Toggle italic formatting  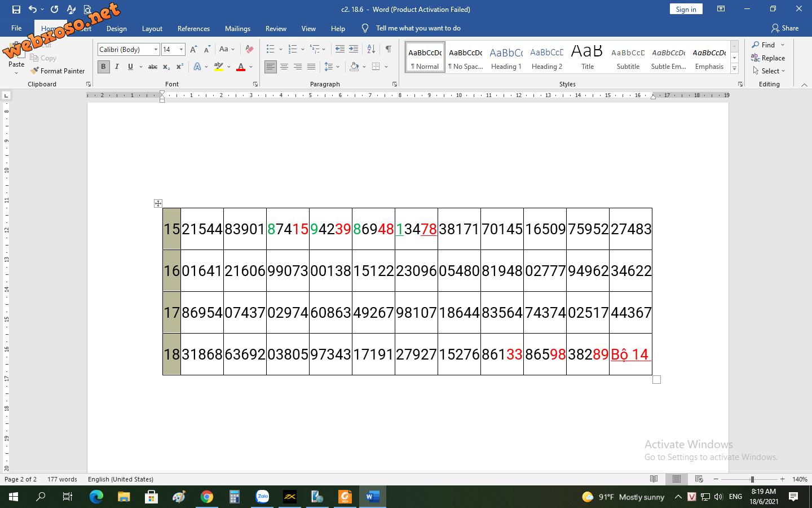(x=117, y=67)
